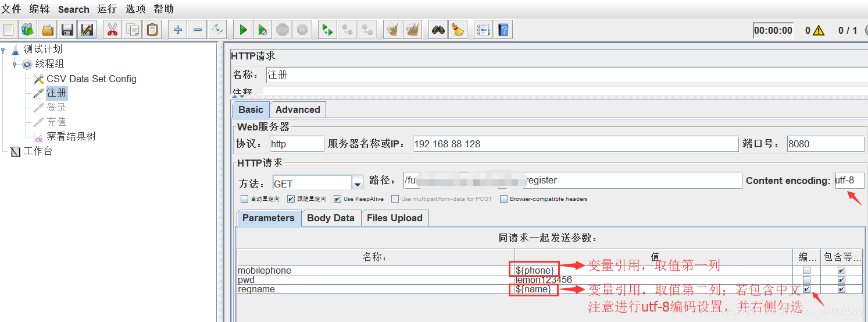Click the Content encoding field showing utf-8
Screen dimensions: 868x322
(849, 181)
